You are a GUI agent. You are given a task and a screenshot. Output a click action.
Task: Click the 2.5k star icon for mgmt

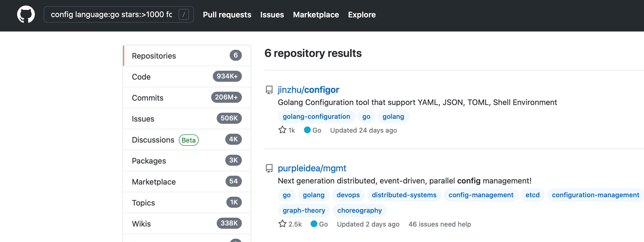pos(282,224)
